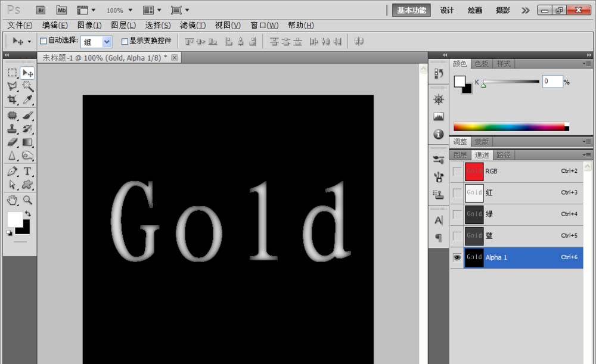Switch to the 图层 tab

(x=460, y=155)
